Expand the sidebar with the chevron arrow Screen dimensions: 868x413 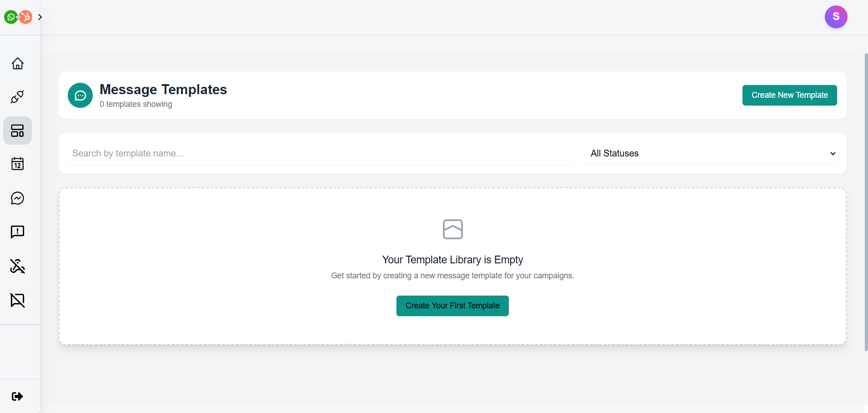click(x=40, y=17)
